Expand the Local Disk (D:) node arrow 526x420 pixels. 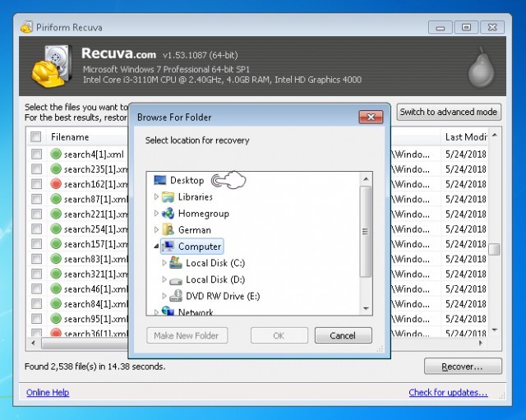pyautogui.click(x=164, y=279)
